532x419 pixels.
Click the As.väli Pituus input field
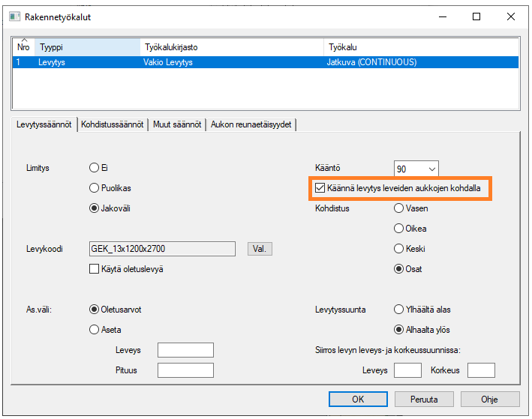tap(185, 370)
